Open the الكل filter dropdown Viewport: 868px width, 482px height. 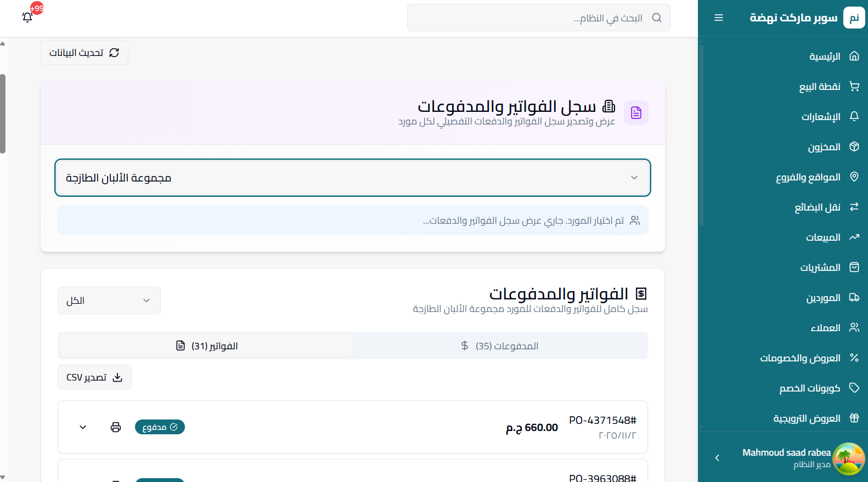coord(109,300)
